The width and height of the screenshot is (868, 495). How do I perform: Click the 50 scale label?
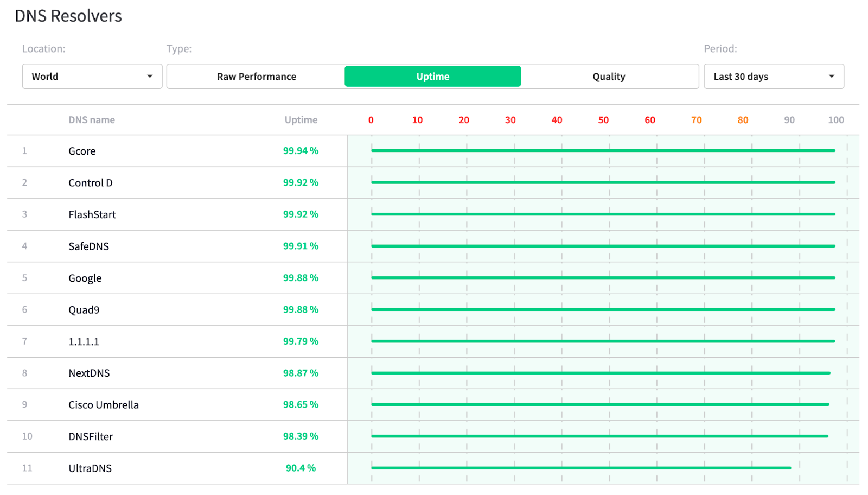click(x=604, y=120)
